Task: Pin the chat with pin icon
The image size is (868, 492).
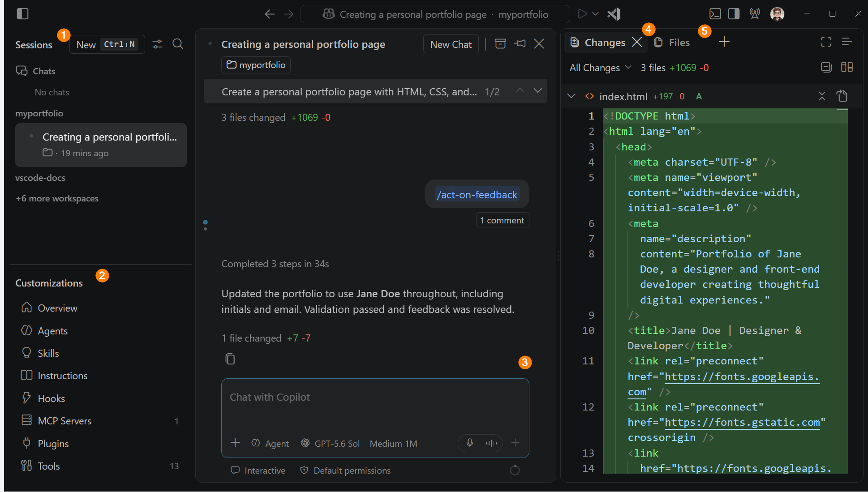Action: (520, 43)
